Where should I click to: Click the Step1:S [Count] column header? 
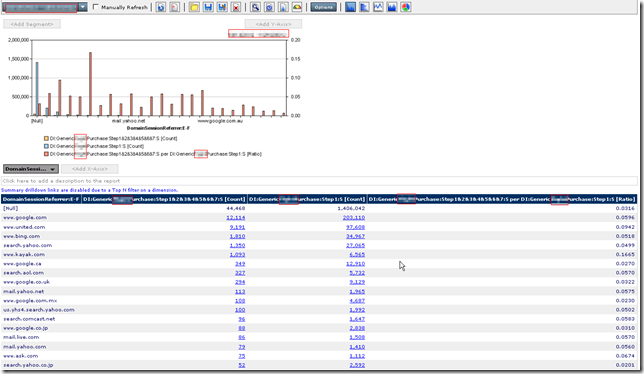[x=307, y=199]
